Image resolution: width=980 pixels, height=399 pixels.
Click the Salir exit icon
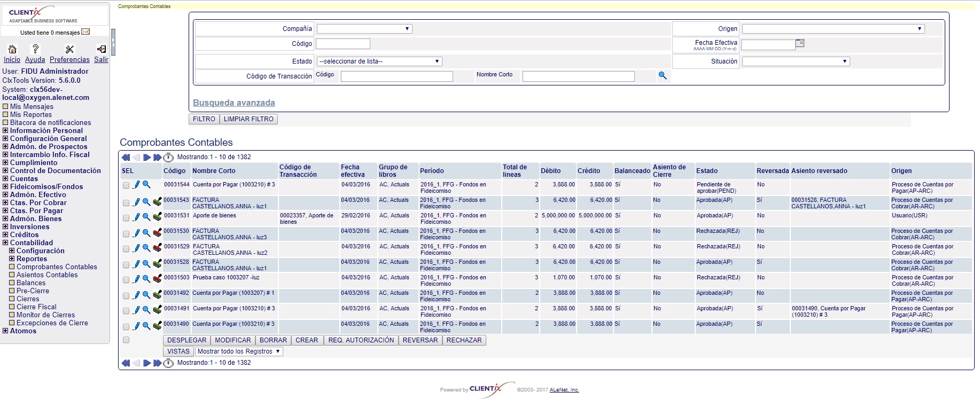point(101,49)
